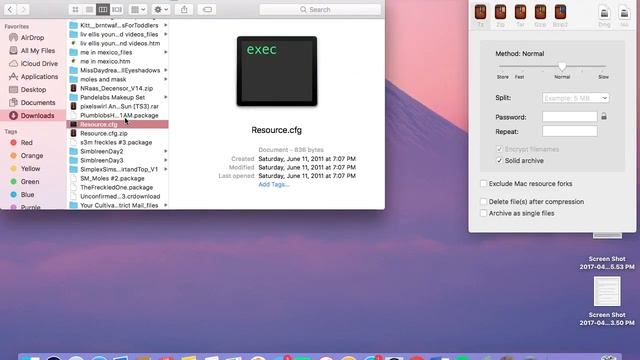This screenshot has width=640, height=360.
Task: Enable Archive as single files
Action: (484, 213)
